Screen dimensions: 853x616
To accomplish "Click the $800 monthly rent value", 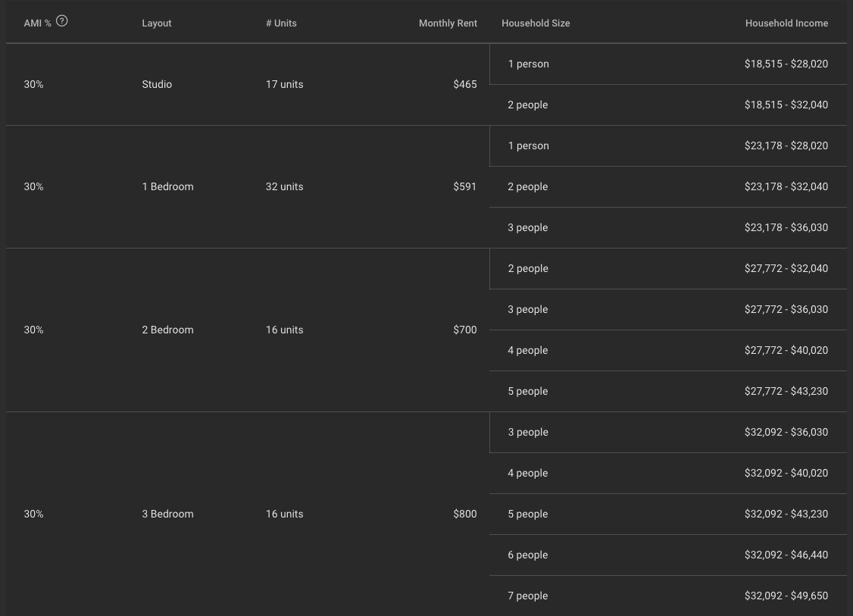I will click(x=464, y=514).
